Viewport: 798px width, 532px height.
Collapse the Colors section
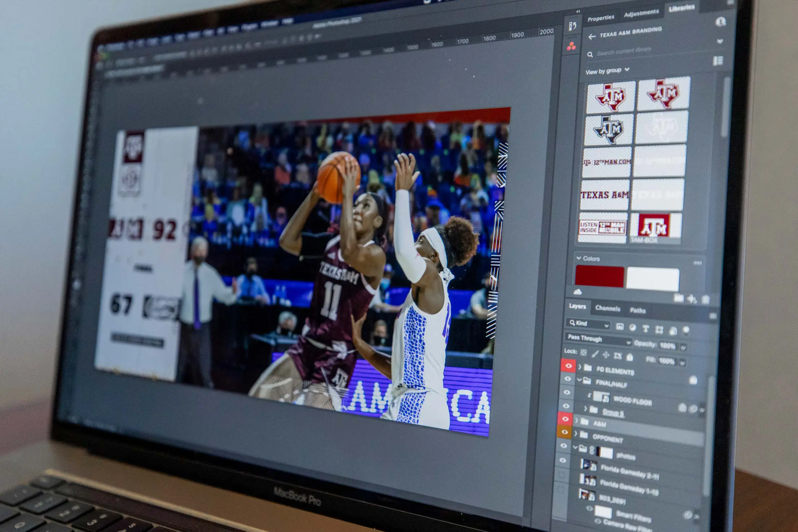click(578, 258)
